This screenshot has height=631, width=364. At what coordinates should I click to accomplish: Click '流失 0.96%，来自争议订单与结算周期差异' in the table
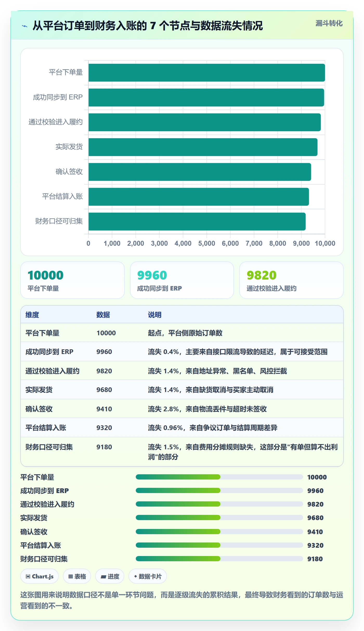click(x=213, y=428)
